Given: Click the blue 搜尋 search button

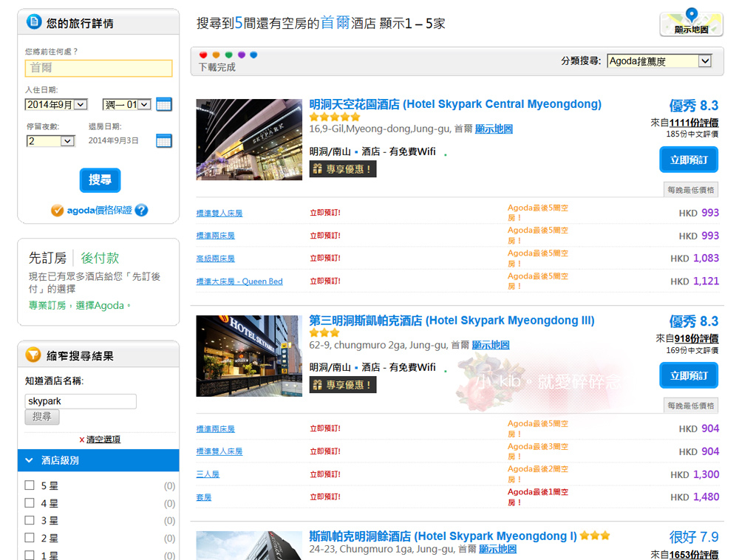Looking at the screenshot, I should coord(100,180).
